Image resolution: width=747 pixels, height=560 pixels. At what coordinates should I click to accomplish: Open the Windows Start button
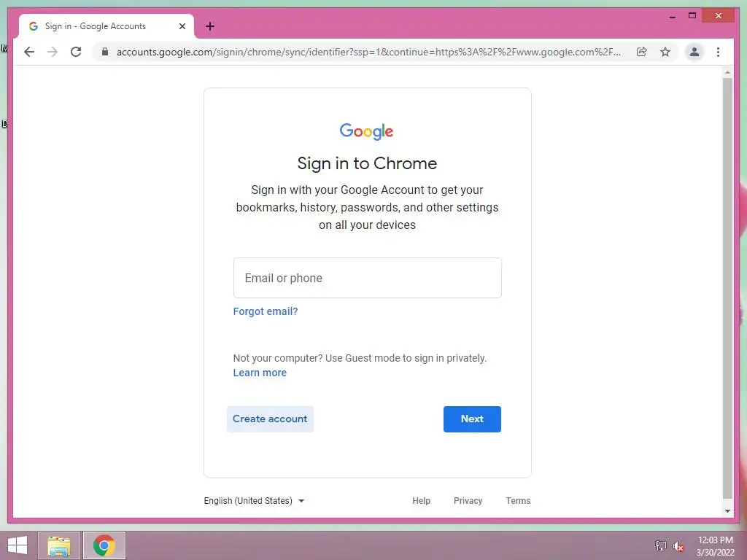pyautogui.click(x=18, y=545)
